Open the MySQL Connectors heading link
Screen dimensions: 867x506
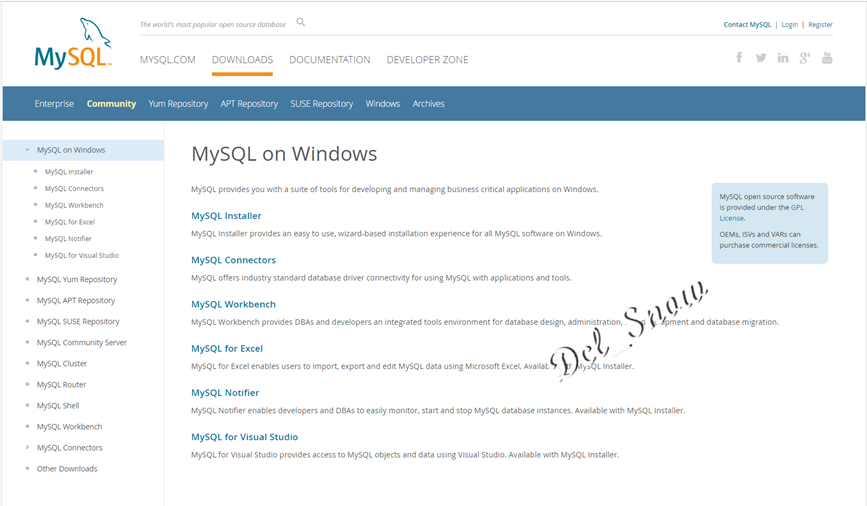pos(233,260)
